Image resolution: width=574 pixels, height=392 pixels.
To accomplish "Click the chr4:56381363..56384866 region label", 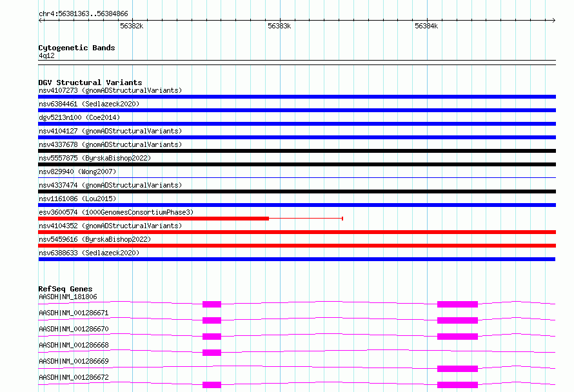I will [83, 14].
